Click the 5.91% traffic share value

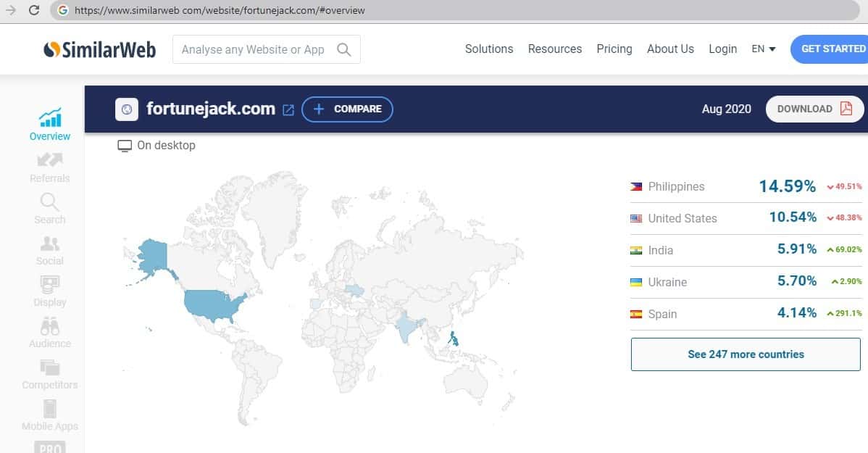tap(796, 249)
